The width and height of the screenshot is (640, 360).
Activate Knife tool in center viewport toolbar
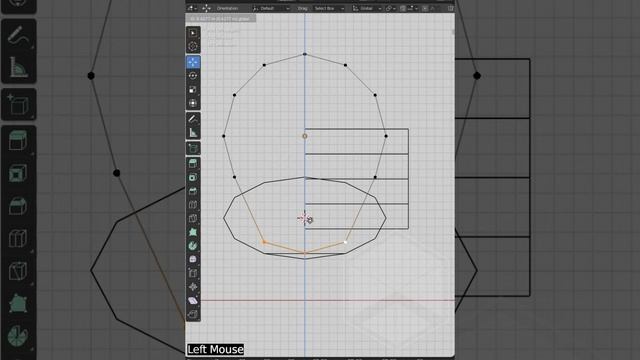[193, 218]
